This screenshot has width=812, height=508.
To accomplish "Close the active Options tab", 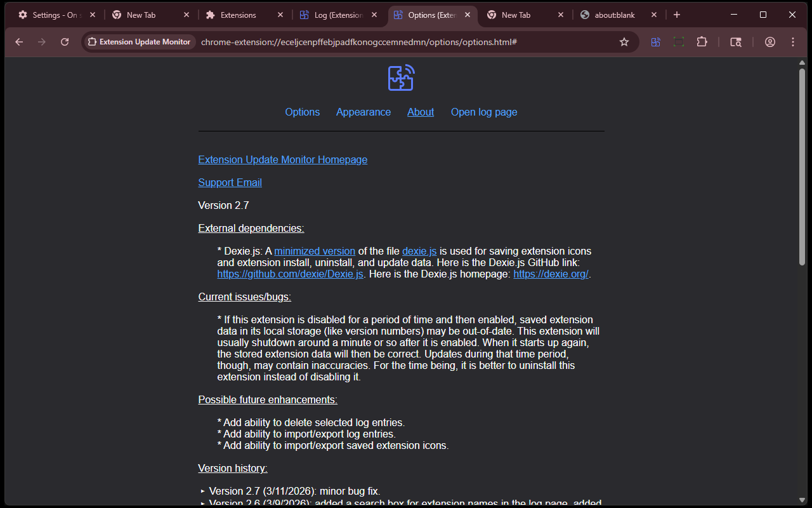I will click(468, 15).
